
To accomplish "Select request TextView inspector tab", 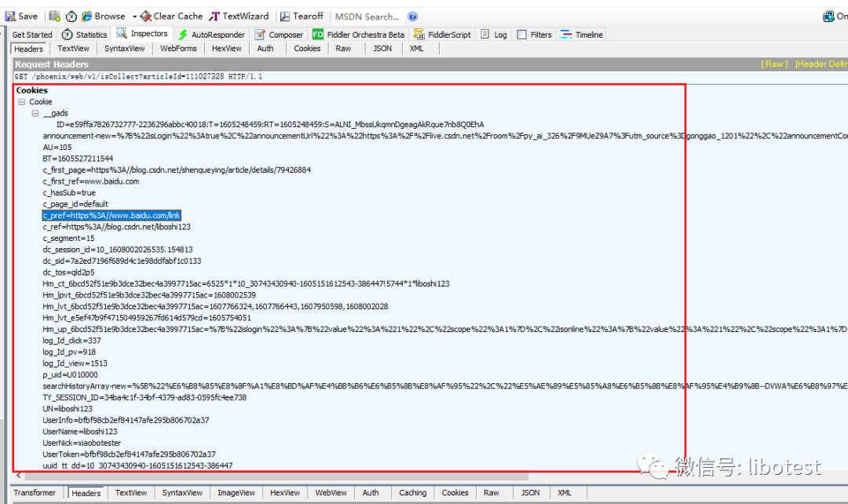I will coord(73,49).
